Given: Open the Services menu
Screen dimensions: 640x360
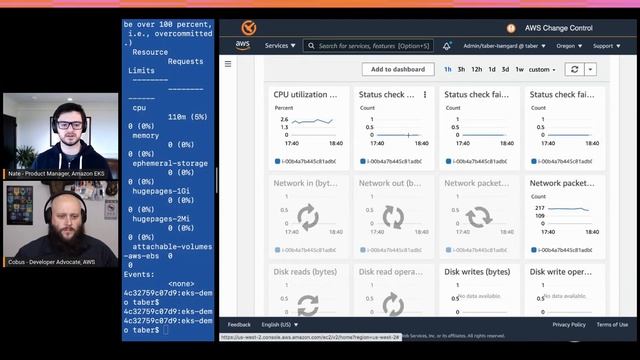Looking at the screenshot, I should [x=280, y=46].
